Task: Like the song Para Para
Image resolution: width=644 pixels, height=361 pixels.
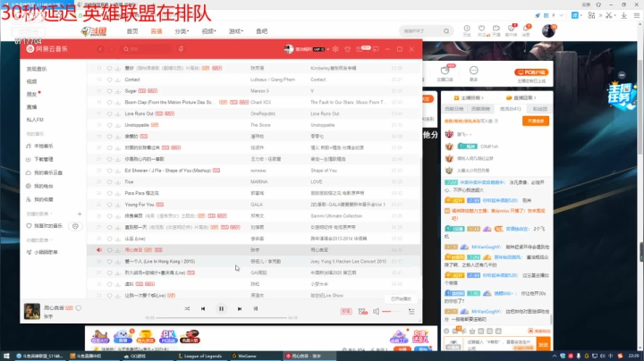Action: [110, 193]
